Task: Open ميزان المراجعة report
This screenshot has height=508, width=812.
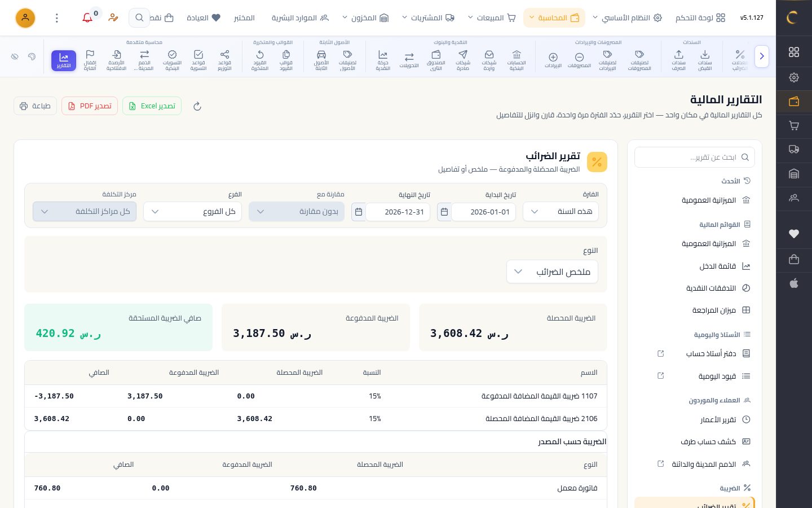Action: tap(695, 310)
